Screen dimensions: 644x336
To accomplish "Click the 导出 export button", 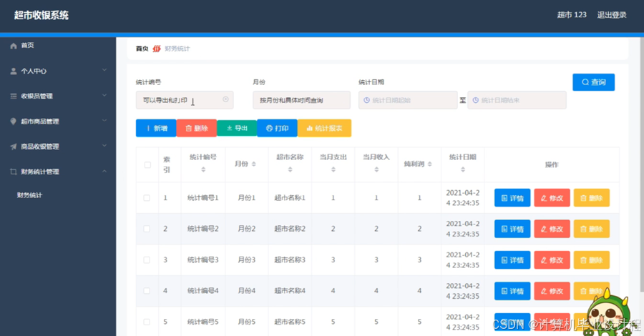I will (x=237, y=128).
